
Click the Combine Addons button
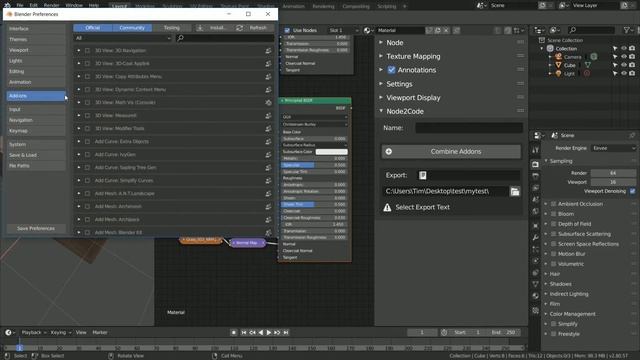[451, 151]
